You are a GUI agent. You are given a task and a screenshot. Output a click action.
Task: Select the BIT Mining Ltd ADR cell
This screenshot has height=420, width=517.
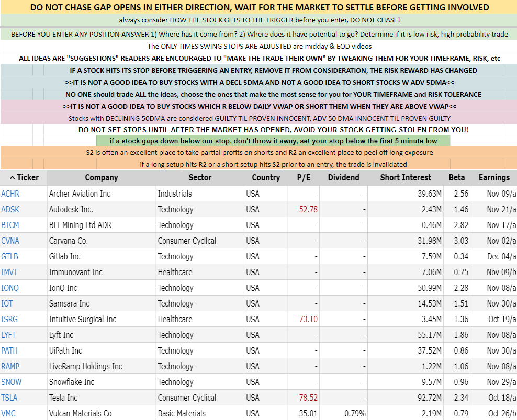pos(102,225)
